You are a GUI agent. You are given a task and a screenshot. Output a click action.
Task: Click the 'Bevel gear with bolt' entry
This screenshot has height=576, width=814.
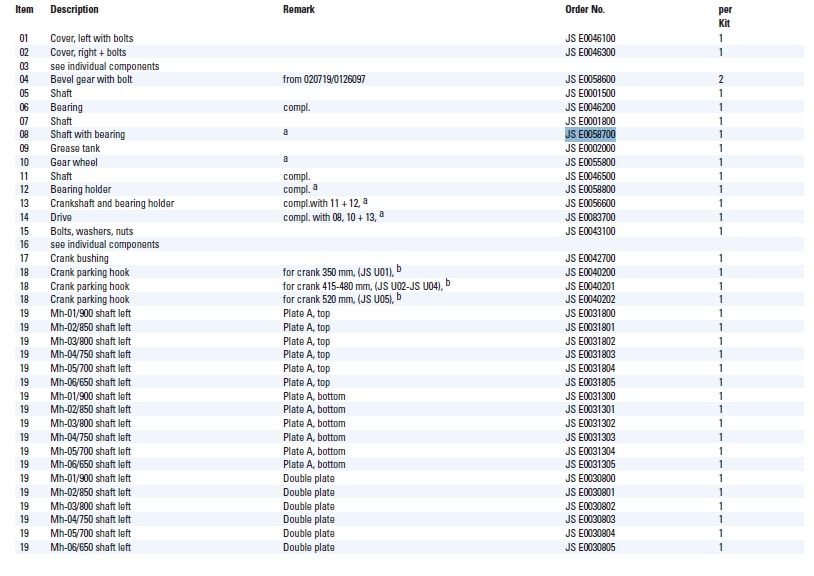coord(91,79)
